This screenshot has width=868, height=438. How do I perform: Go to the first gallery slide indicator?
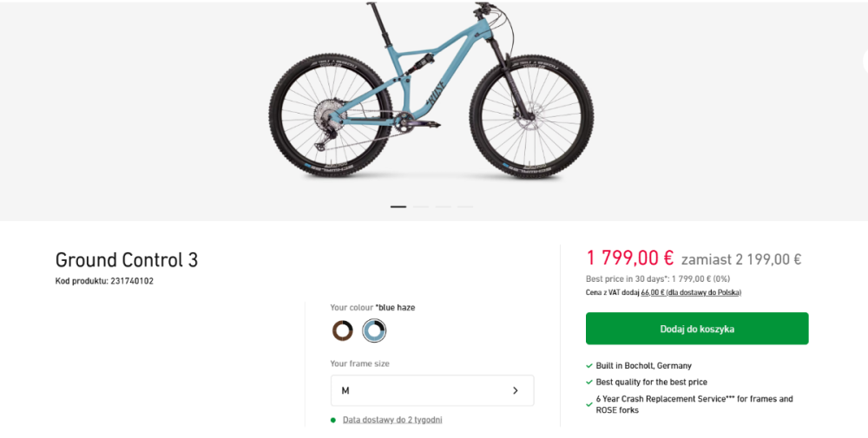pos(398,206)
